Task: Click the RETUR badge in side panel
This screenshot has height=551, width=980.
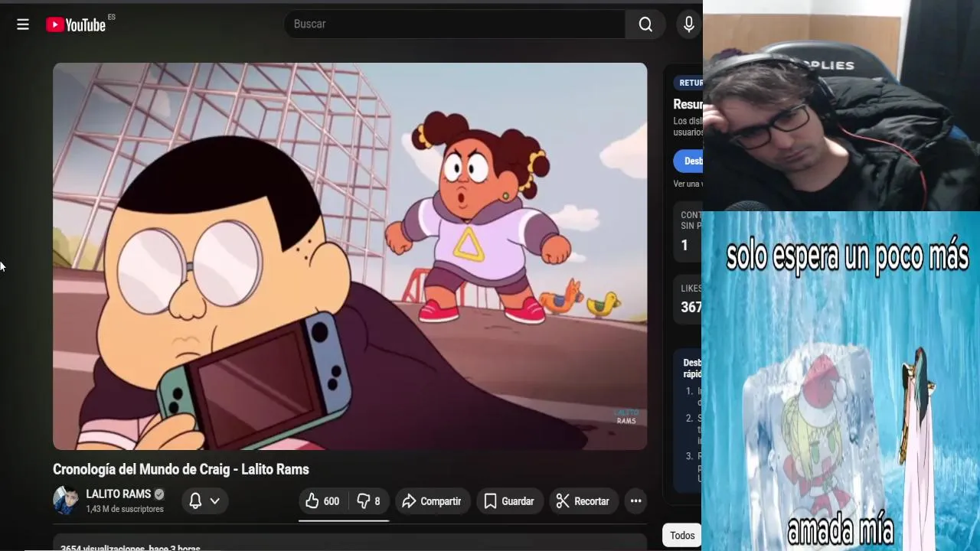Action: point(688,83)
